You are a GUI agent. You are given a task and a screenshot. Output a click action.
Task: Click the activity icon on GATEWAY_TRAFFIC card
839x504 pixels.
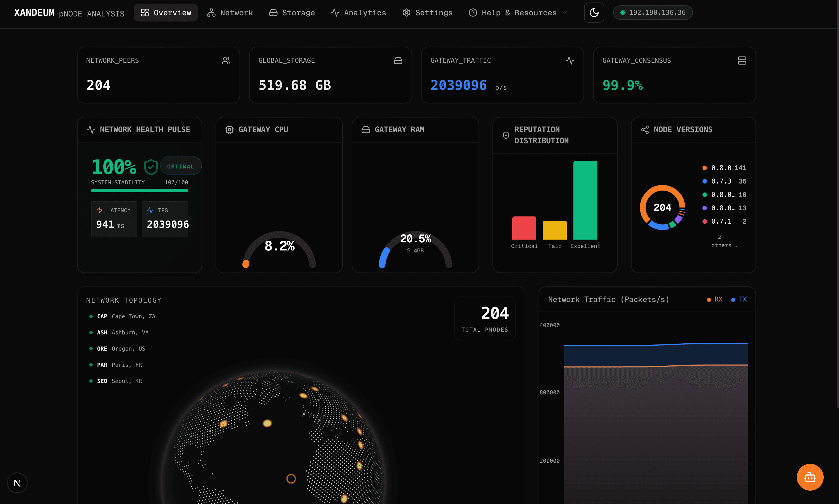pos(570,61)
